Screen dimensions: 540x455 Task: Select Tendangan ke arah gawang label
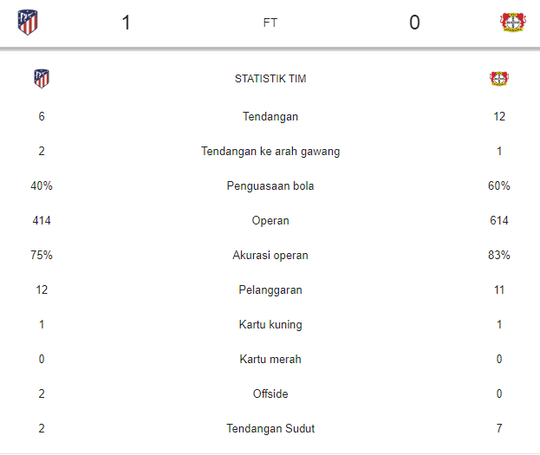[270, 151]
